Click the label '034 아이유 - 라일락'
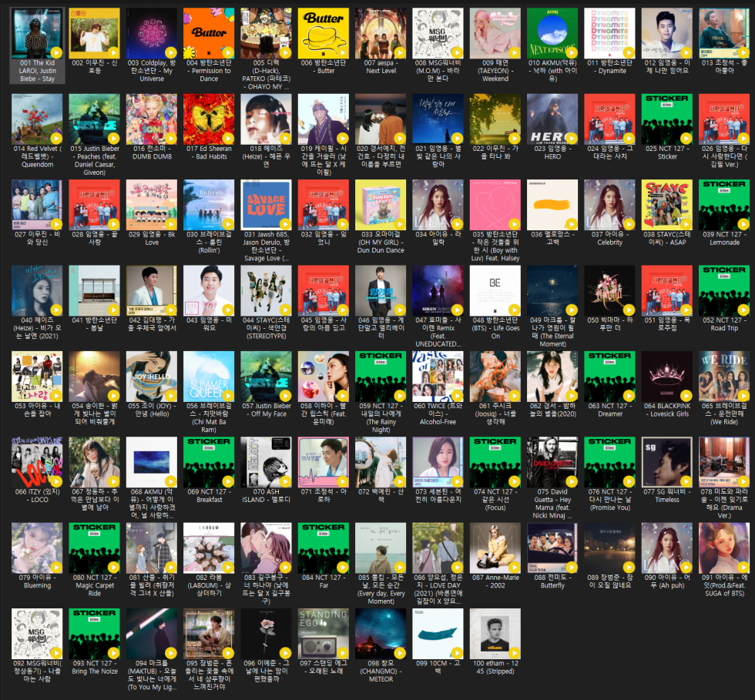Viewport: 755px width, 700px height. 438,238
